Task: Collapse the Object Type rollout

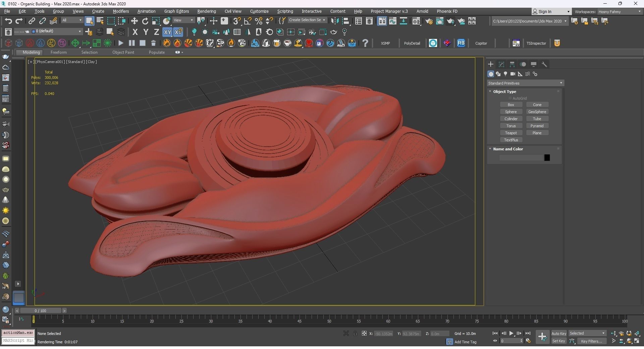Action: click(x=504, y=92)
